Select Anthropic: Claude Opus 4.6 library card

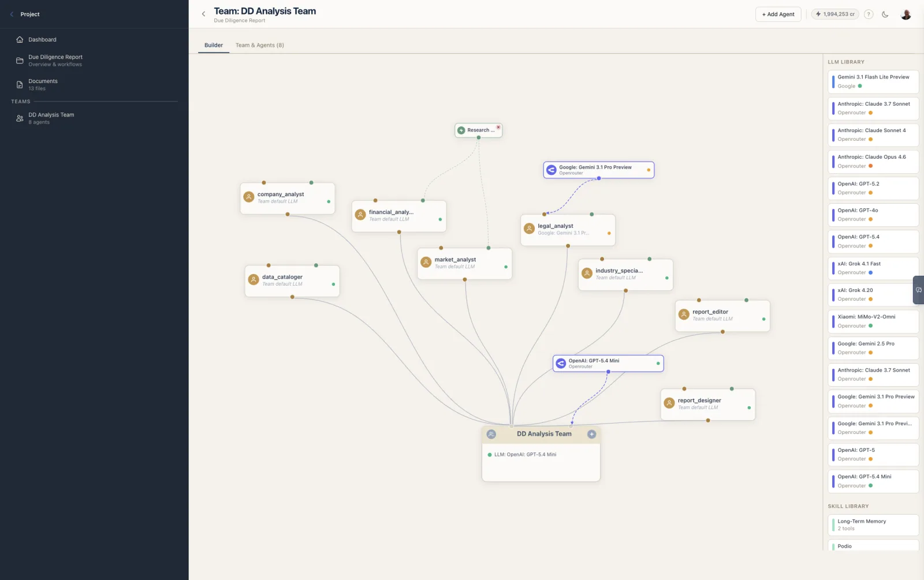tap(873, 162)
